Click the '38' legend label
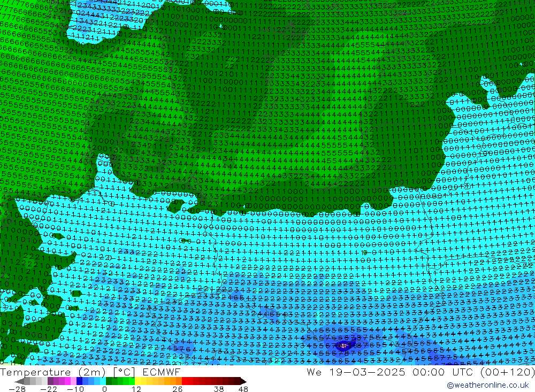The image size is (535, 392). click(x=219, y=389)
